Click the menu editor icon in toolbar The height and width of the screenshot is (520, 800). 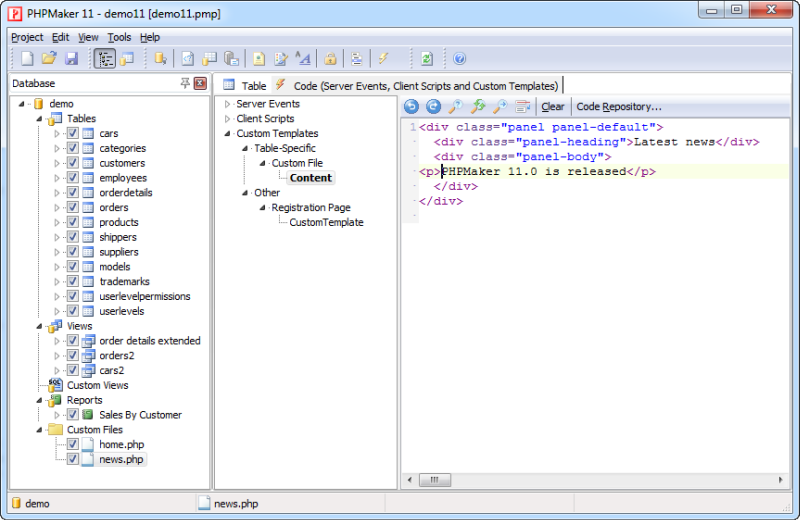click(x=357, y=59)
